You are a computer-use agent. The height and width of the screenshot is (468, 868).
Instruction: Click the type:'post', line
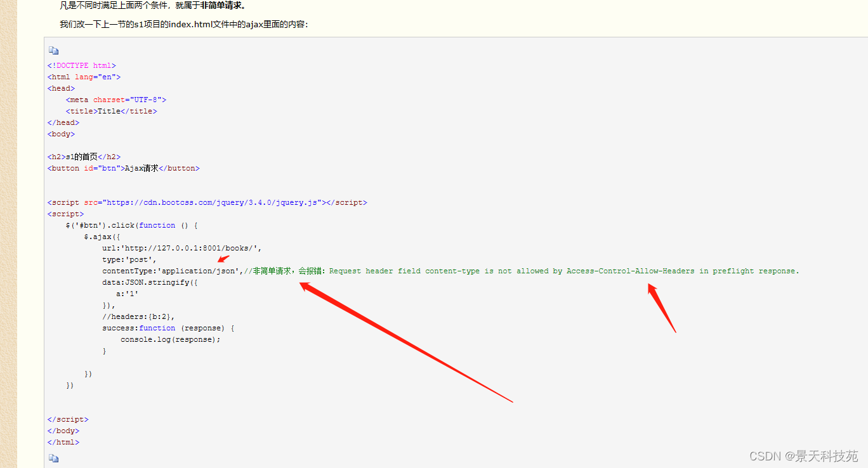(x=129, y=259)
